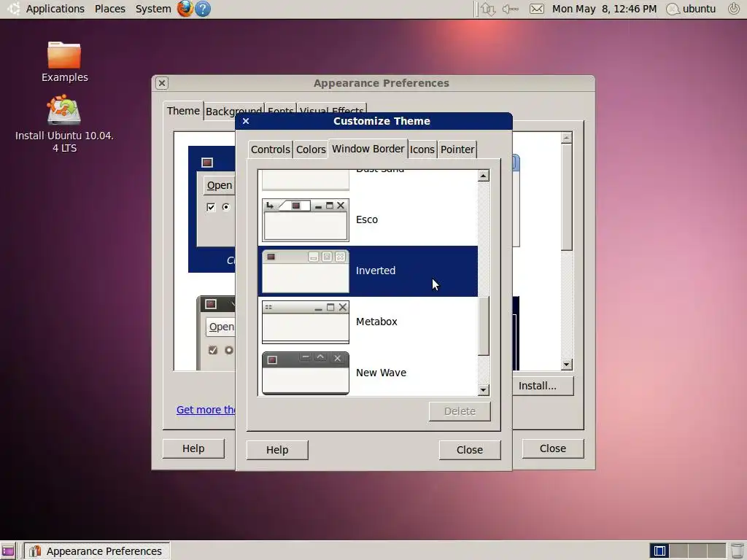Follow the Get more themes link
This screenshot has height=560, width=747.
[206, 410]
